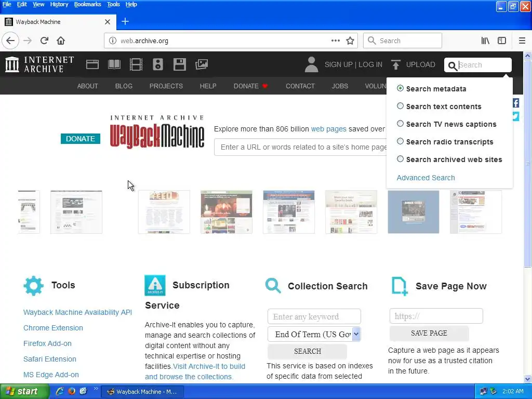Viewport: 532px width, 399px height.
Task: Open page actions three-dots icon
Action: (336, 41)
